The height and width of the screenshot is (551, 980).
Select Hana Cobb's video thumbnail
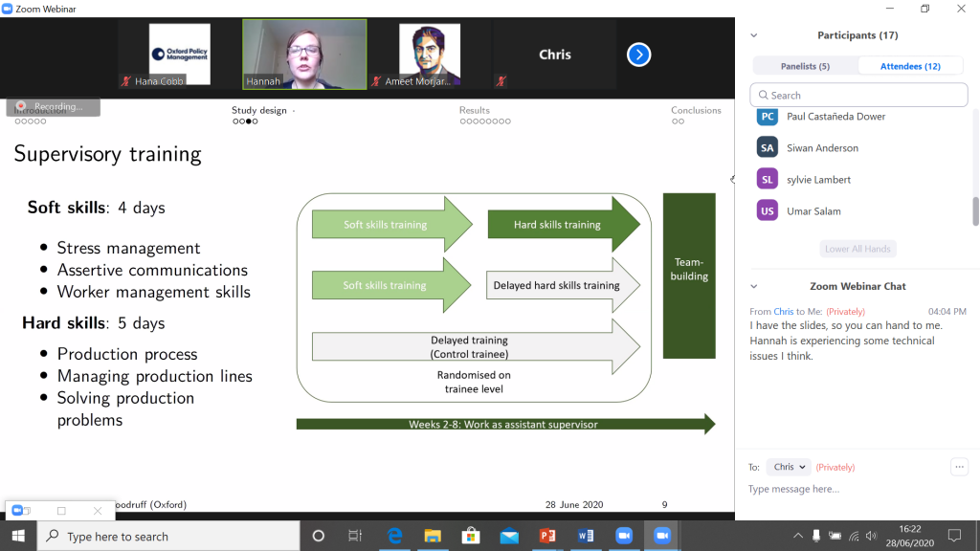179,55
